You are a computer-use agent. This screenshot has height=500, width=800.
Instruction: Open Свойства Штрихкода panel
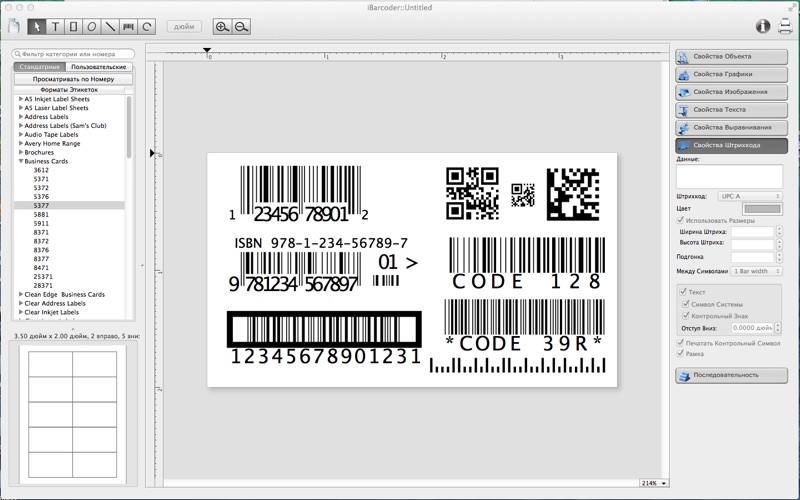731,145
